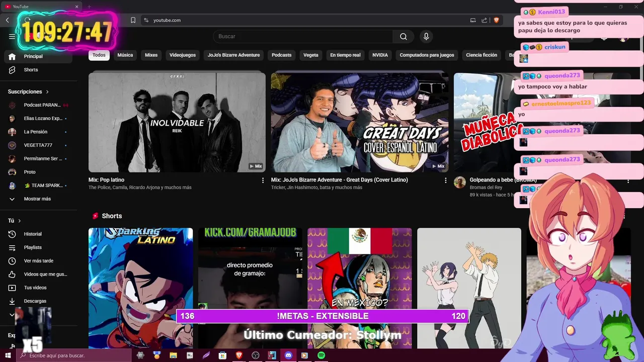This screenshot has width=644, height=362.
Task: Open Elias Lozano Exp... channel
Action: pos(38,119)
